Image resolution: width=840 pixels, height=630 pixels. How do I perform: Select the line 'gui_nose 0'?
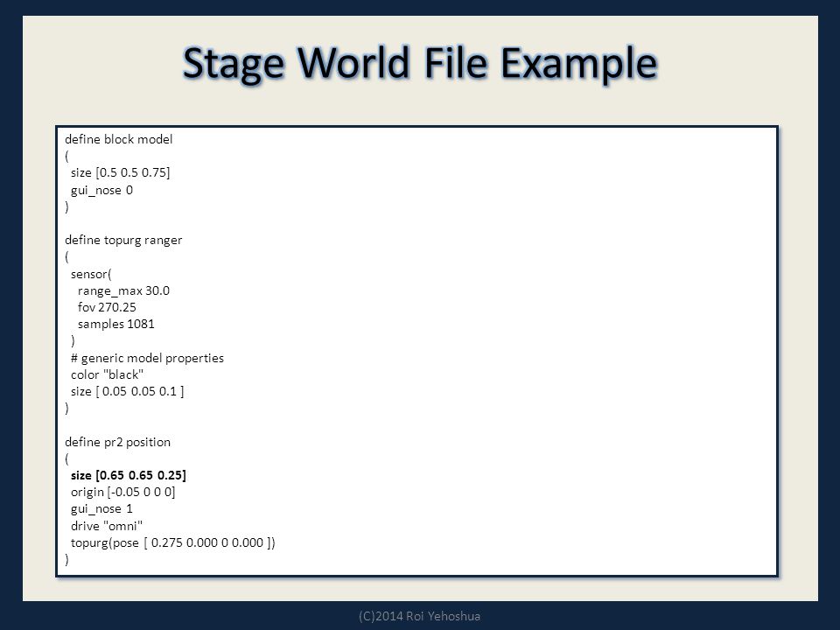[101, 190]
